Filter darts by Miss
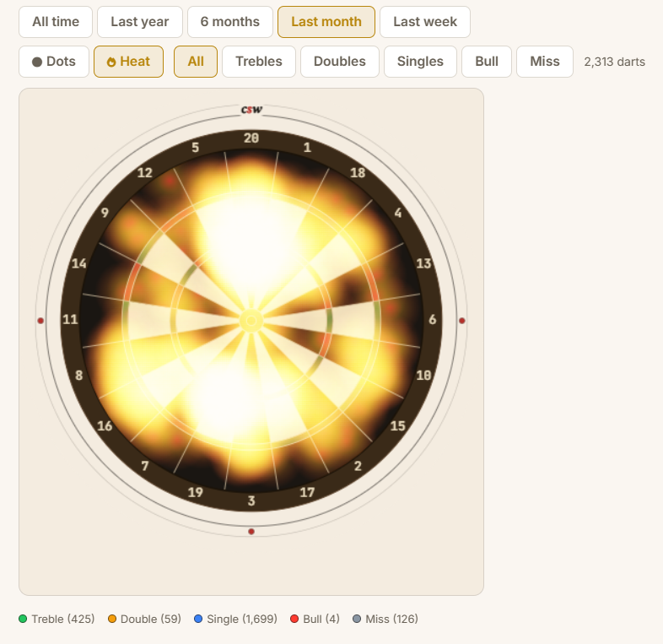 (545, 62)
